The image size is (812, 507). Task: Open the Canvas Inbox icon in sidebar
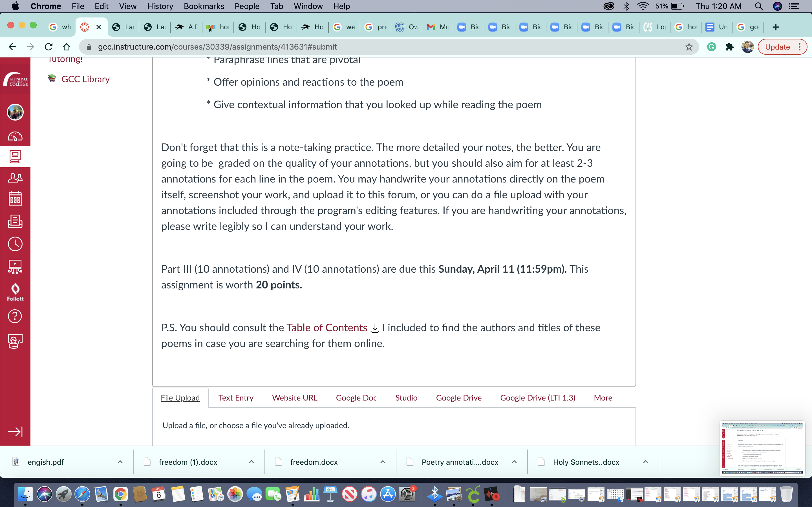pos(15,221)
